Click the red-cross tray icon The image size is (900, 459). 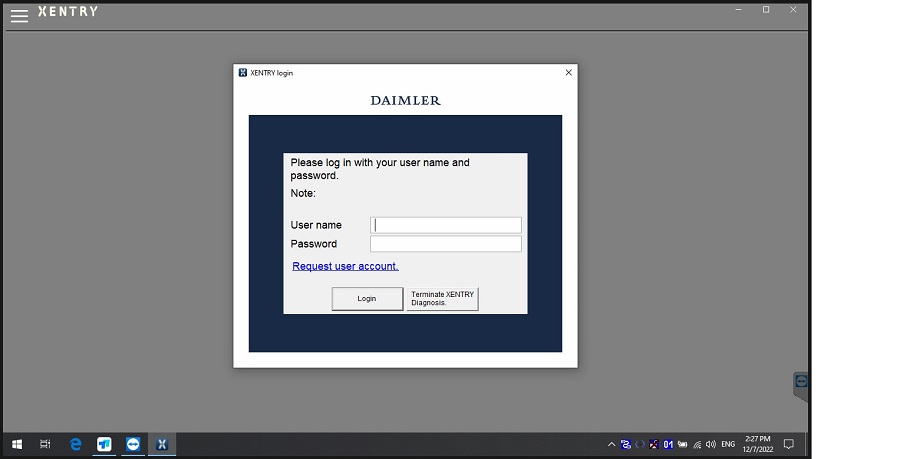coord(654,444)
